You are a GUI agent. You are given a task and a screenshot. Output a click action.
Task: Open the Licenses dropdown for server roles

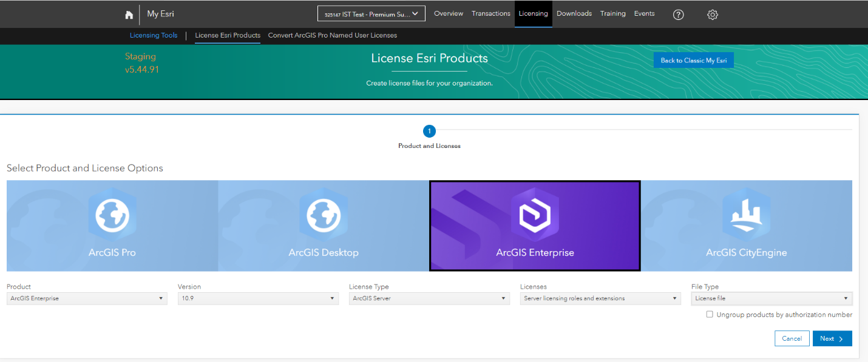600,298
